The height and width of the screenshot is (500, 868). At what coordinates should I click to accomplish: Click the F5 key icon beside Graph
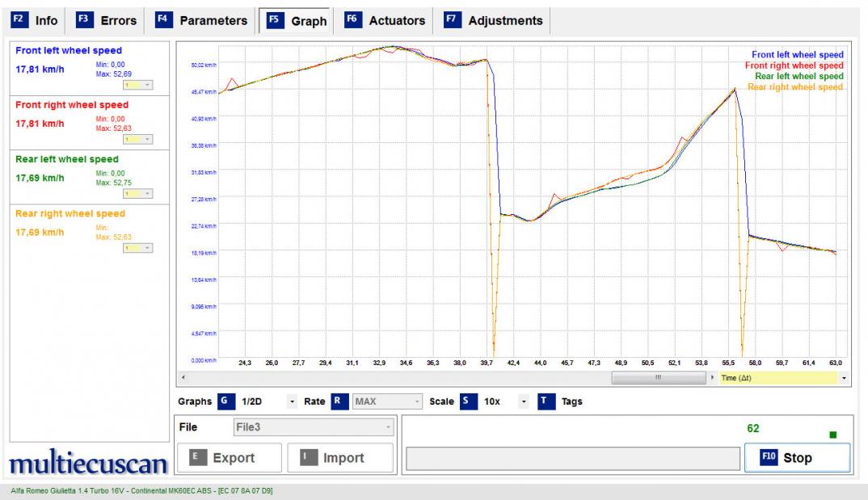point(275,20)
